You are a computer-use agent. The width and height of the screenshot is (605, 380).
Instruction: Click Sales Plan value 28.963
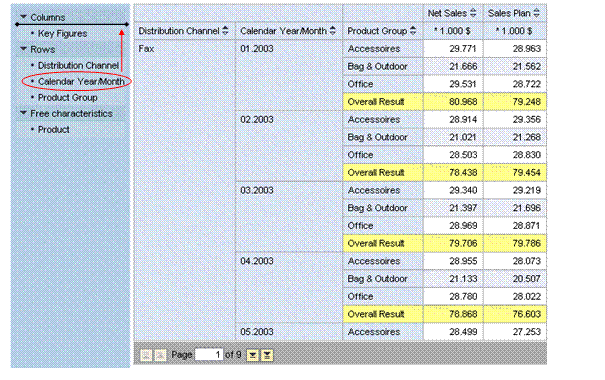click(x=515, y=49)
